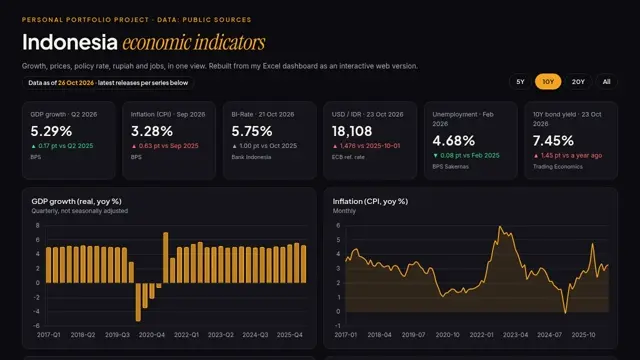Click the '0.17 pt vs Q2 2025' change

point(62,146)
